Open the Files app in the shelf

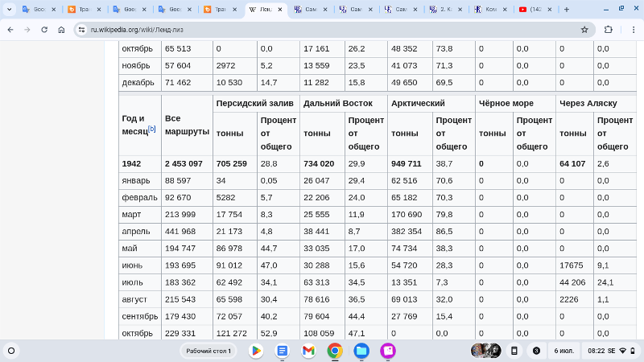pyautogui.click(x=361, y=351)
